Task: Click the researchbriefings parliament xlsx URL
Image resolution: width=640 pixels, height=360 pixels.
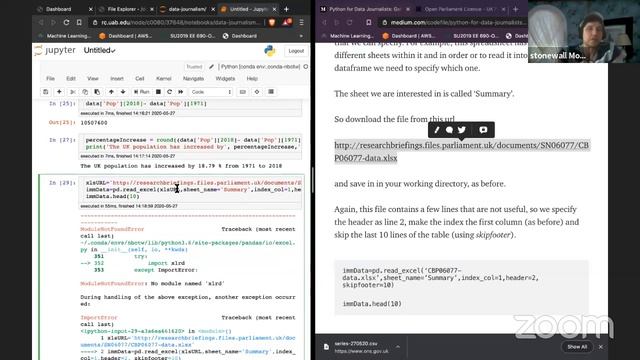Action: pyautogui.click(x=462, y=151)
